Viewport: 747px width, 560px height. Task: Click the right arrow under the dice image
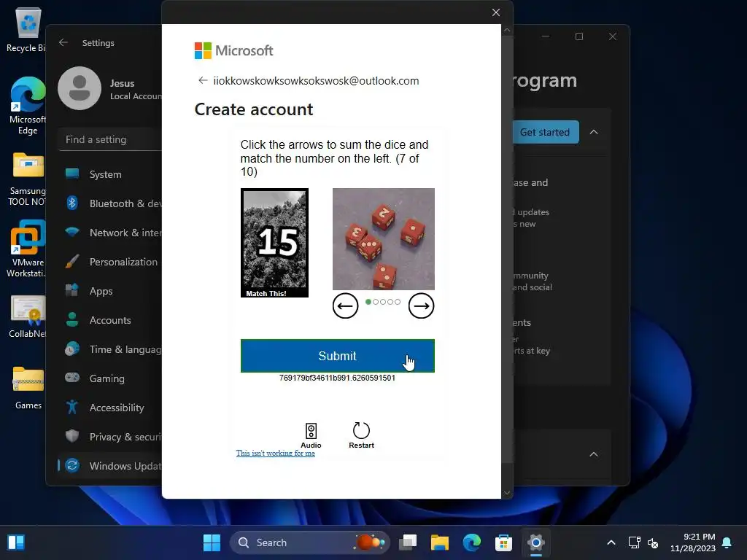(x=421, y=306)
